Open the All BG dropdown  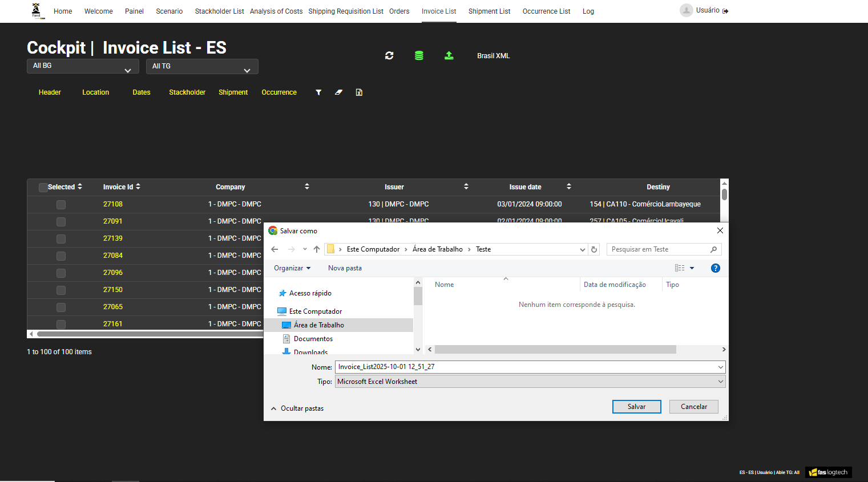click(82, 66)
